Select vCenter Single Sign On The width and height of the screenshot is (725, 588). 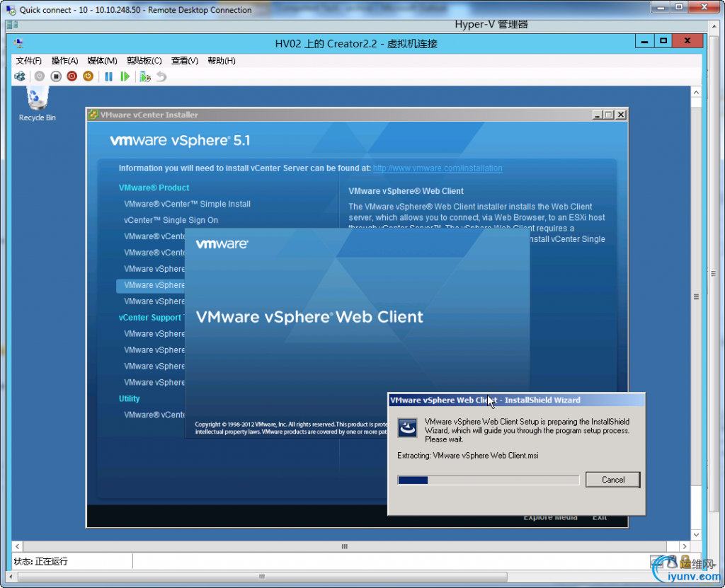pyautogui.click(x=171, y=220)
